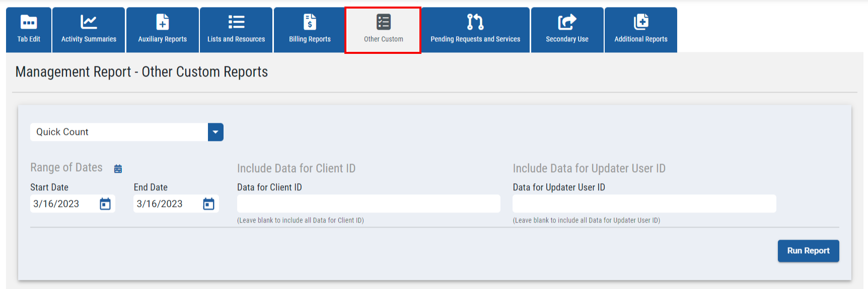Click the 'End Date' label
This screenshot has height=289, width=868.
coord(151,187)
